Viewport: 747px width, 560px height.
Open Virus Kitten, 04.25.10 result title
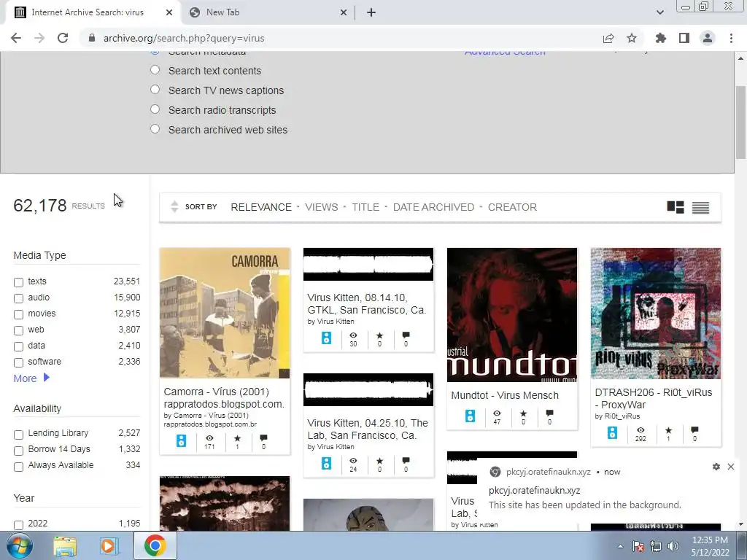[368, 429]
